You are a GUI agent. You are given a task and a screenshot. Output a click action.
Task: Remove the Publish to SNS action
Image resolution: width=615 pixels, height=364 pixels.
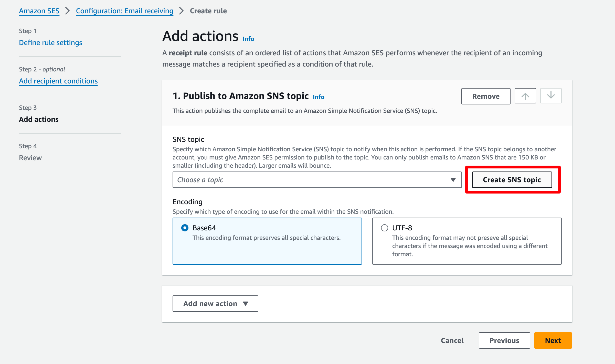[486, 96]
